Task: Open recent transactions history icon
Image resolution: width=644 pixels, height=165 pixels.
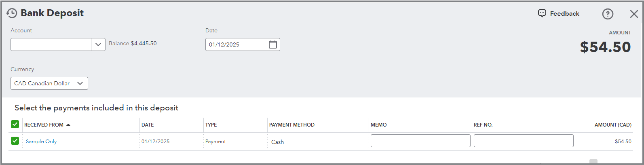Action: tap(12, 13)
